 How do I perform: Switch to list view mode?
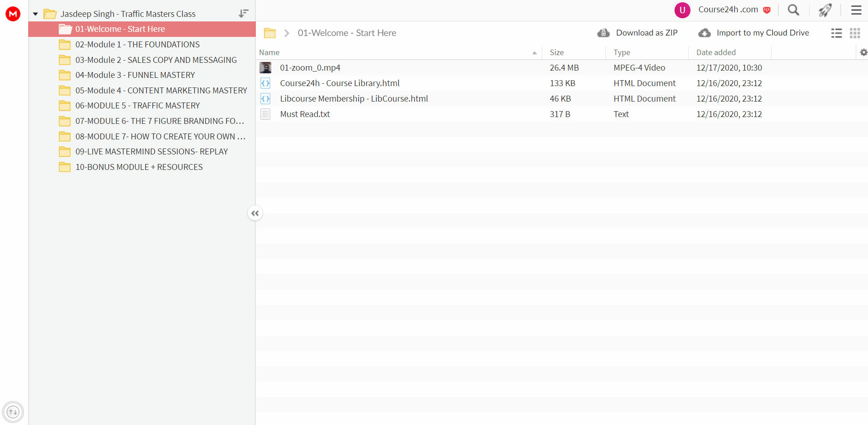tap(837, 33)
